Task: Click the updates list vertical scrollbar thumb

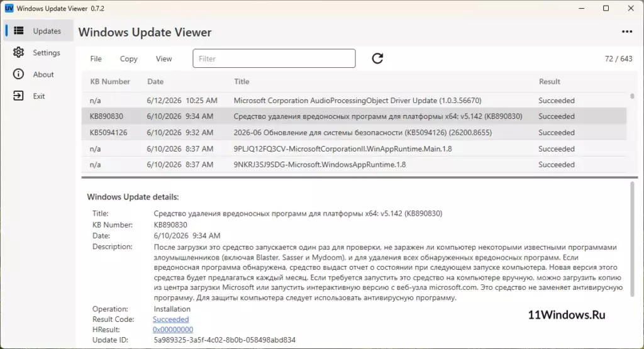Action: click(x=632, y=96)
